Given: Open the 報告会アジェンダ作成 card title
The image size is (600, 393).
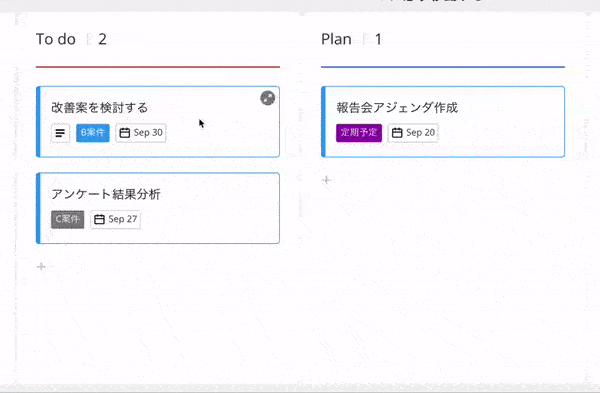Looking at the screenshot, I should (397, 108).
